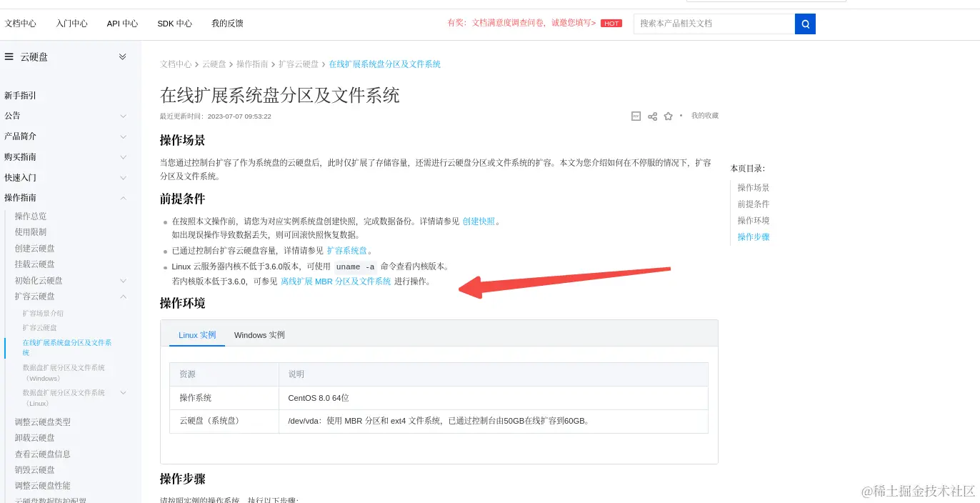Collapse the 扩容云硬盘 submenu
Viewport: 980px width, 503px height.
pos(123,297)
